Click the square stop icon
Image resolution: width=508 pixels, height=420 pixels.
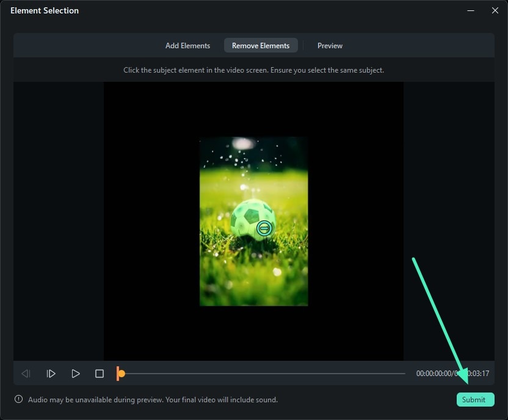[x=99, y=373]
